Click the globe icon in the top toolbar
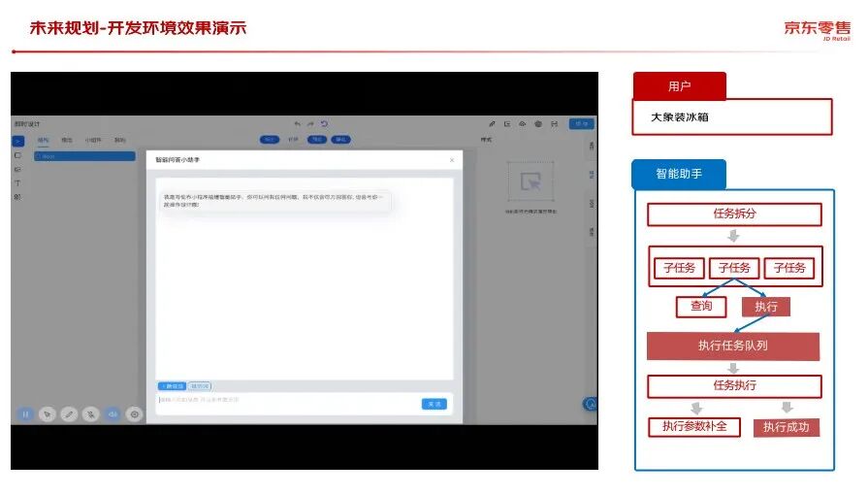 point(538,124)
